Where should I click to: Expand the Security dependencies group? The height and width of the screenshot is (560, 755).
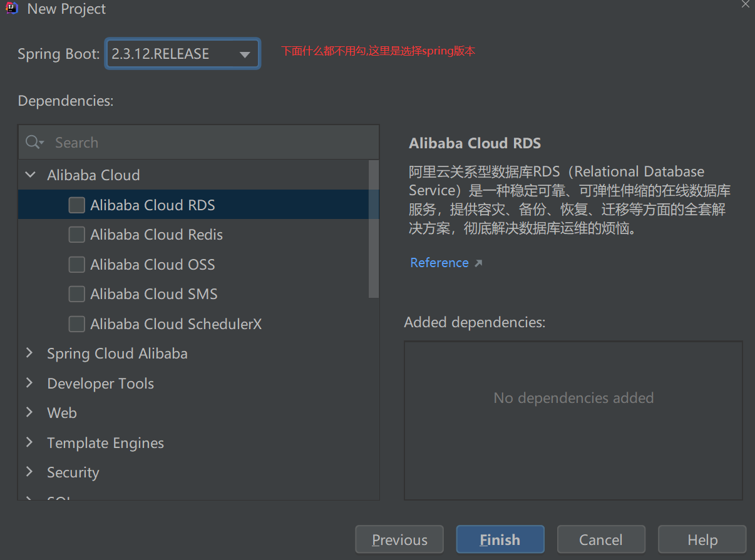pos(29,472)
